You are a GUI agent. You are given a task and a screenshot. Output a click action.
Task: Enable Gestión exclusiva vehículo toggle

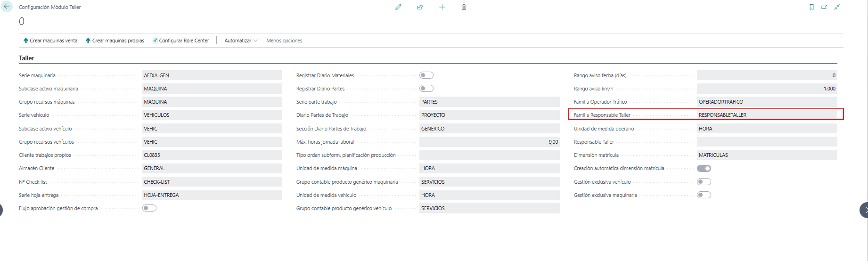(x=704, y=182)
